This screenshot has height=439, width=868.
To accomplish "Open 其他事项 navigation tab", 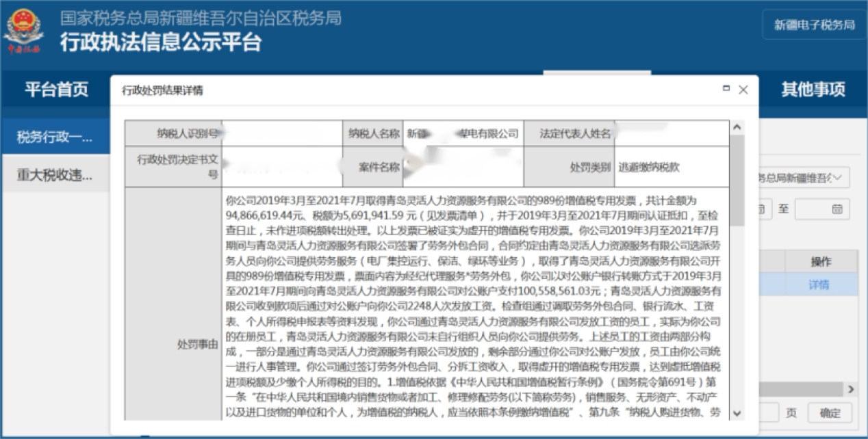I will (813, 90).
